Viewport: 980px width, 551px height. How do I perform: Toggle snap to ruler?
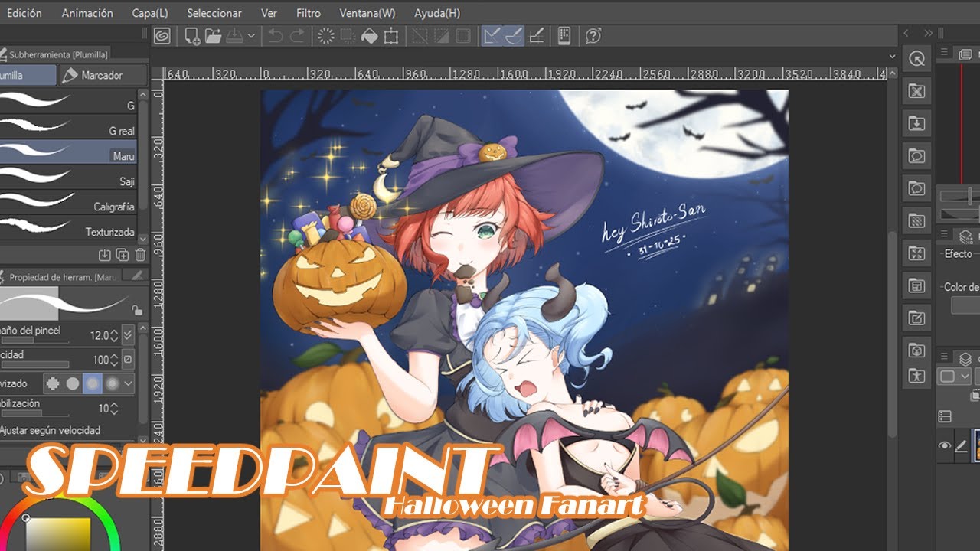click(x=492, y=36)
